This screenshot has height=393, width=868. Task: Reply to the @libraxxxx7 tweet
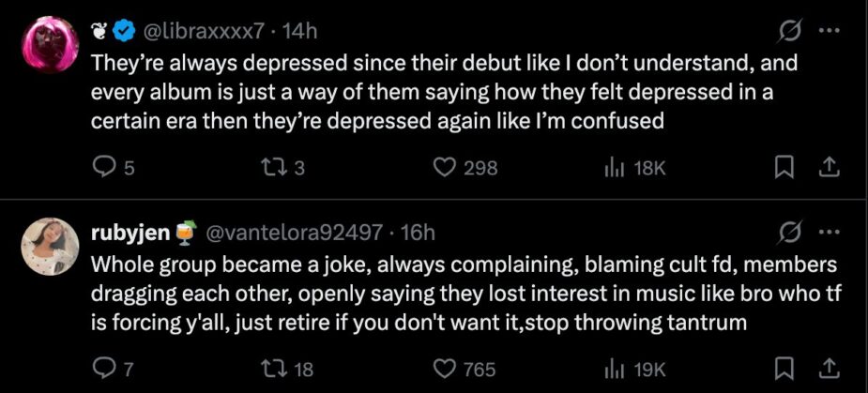point(103,168)
